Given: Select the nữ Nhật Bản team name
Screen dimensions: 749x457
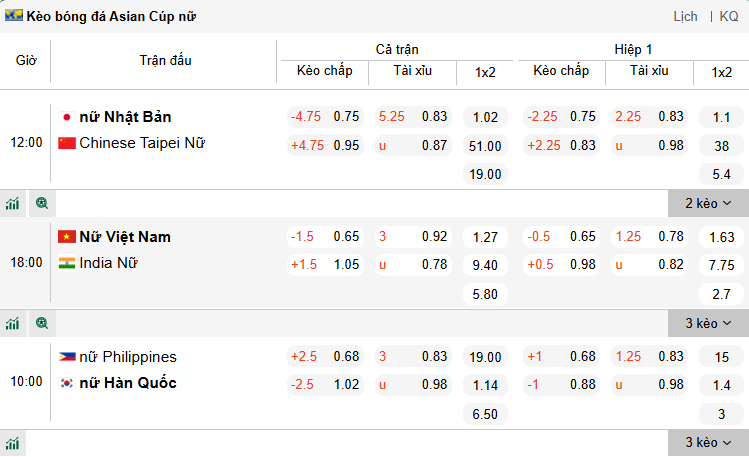Looking at the screenshot, I should click(x=125, y=117).
